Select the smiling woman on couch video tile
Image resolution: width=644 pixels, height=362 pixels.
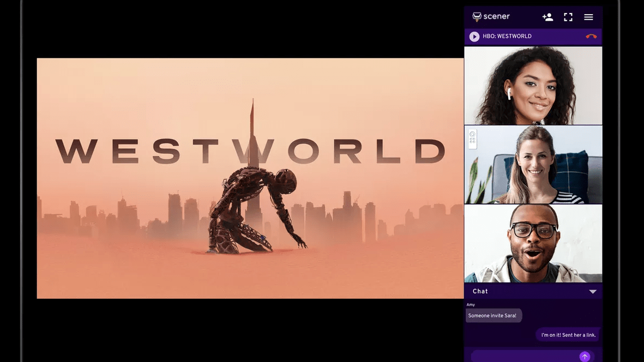pyautogui.click(x=533, y=165)
